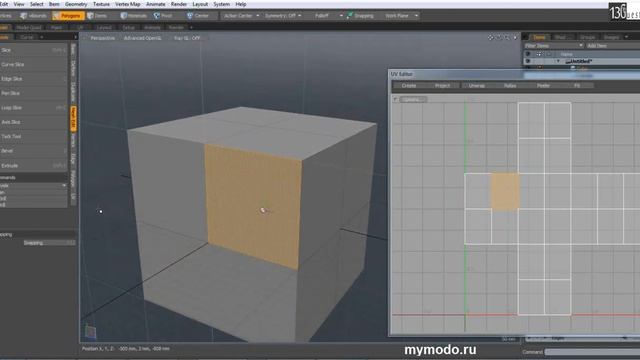Open the Advanced OpenGL shading menu
The height and width of the screenshot is (360, 640).
tap(142, 38)
